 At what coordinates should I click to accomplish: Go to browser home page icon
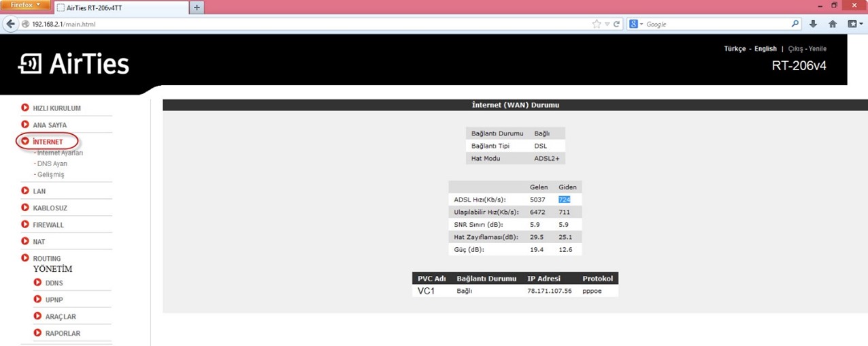[x=833, y=24]
